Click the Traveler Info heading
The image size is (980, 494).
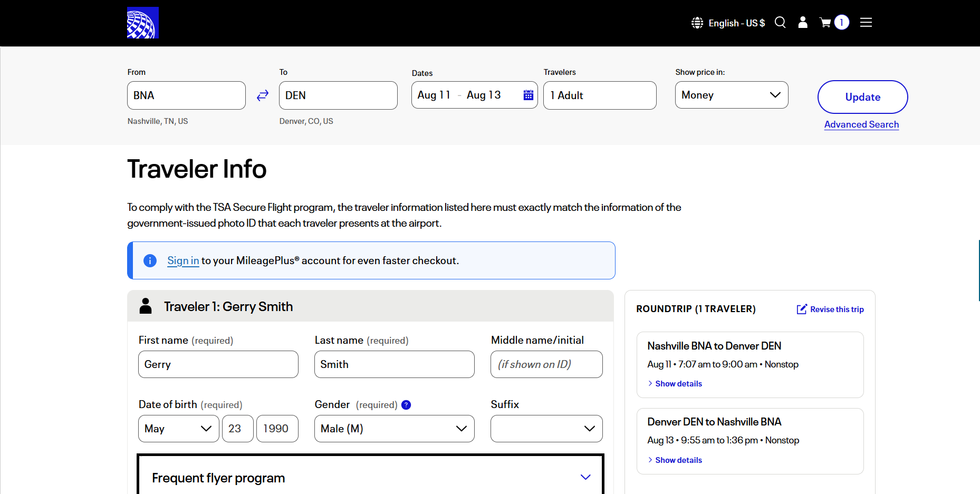(x=197, y=169)
